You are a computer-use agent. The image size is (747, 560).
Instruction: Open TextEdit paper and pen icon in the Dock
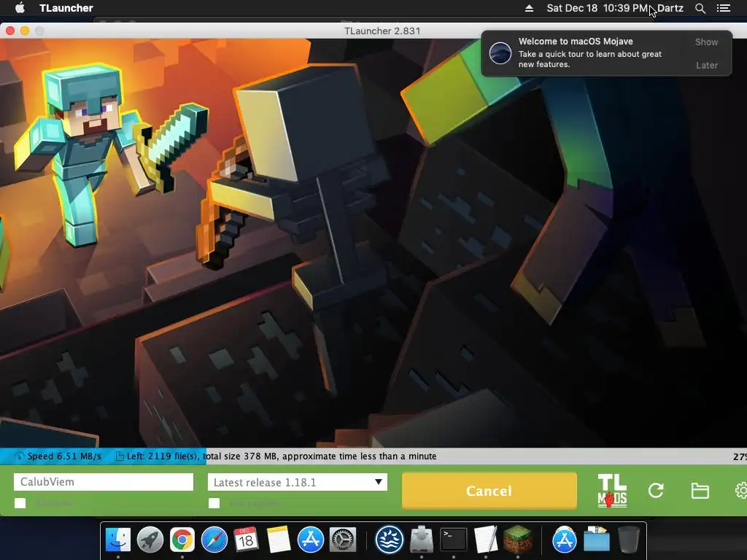(485, 540)
